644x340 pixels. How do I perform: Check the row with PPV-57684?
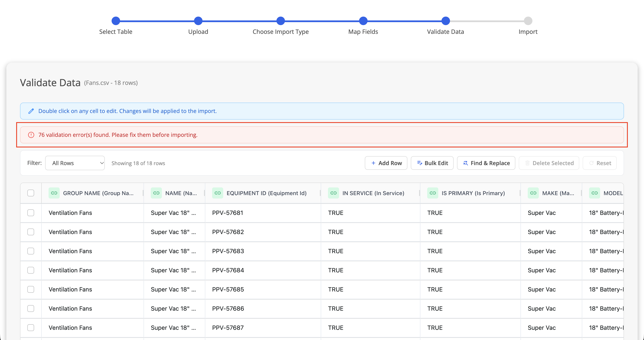pyautogui.click(x=31, y=270)
